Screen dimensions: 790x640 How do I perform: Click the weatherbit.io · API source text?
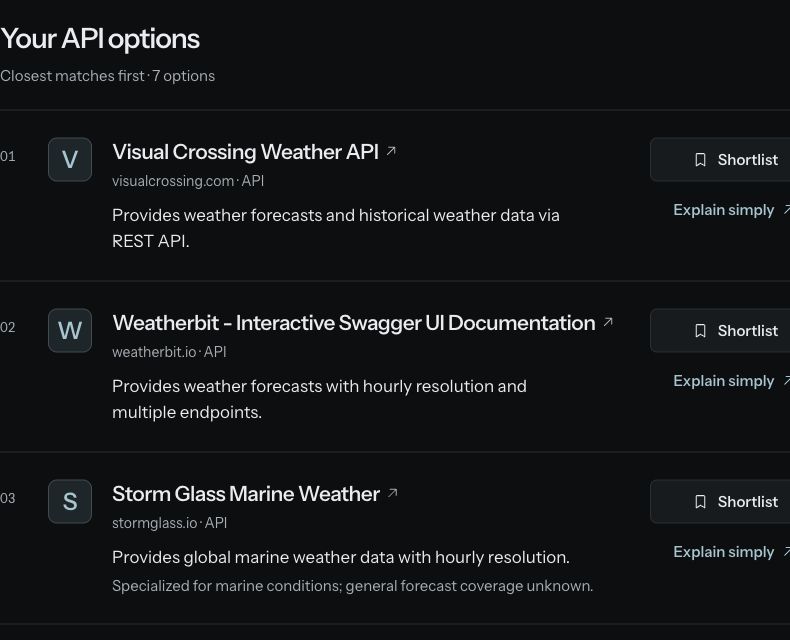coord(169,352)
